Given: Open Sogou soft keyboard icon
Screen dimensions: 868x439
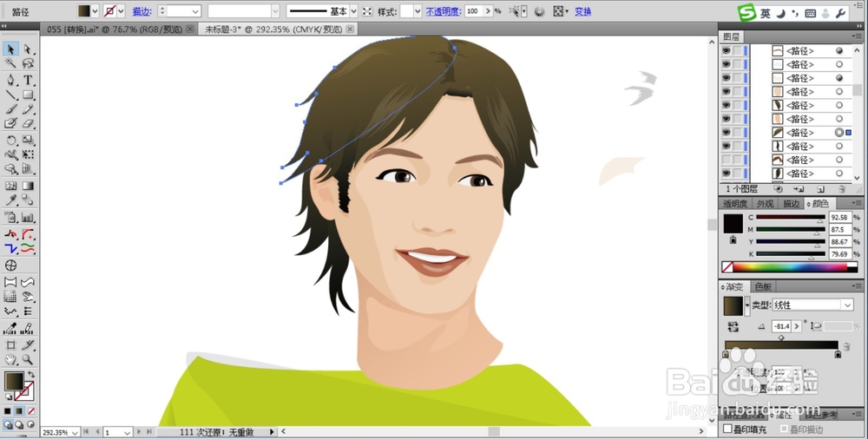Looking at the screenshot, I should click(810, 13).
